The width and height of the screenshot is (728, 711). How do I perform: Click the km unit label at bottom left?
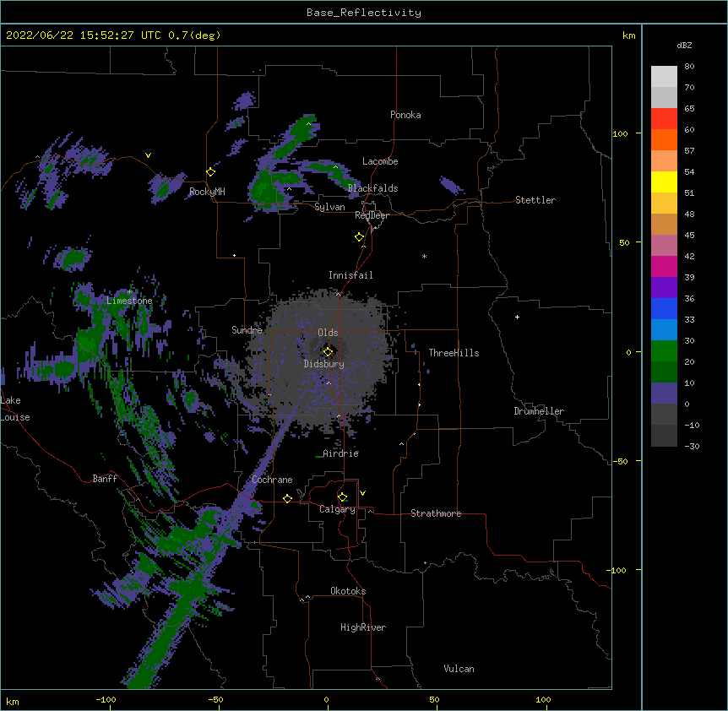tap(13, 702)
